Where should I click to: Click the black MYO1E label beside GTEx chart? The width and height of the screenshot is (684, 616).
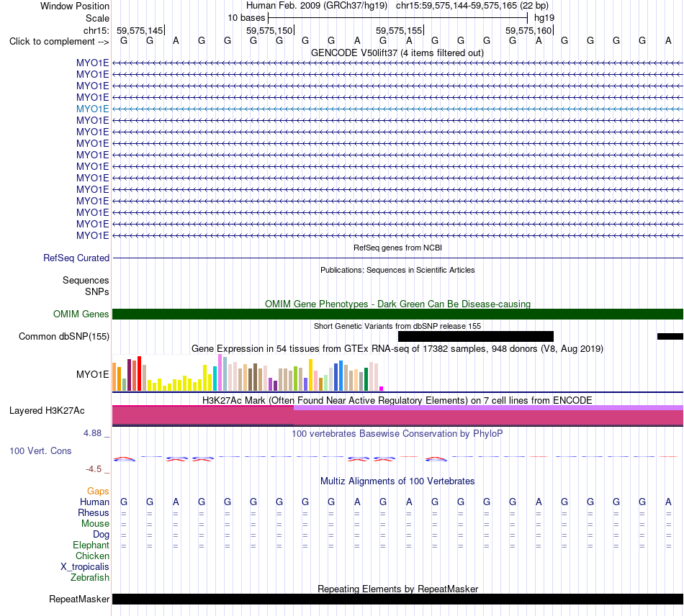tap(92, 374)
